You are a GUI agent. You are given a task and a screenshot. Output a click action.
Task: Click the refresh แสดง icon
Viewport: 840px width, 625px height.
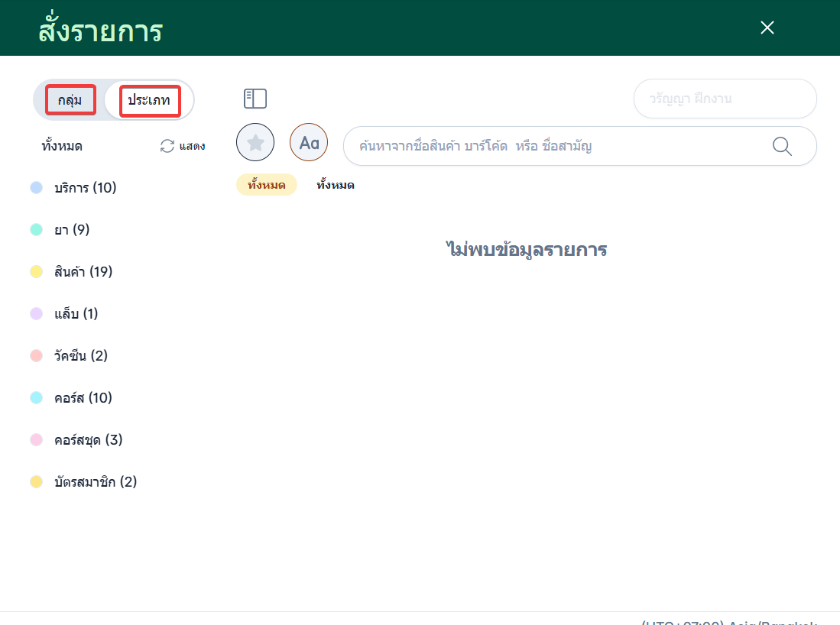coord(167,146)
